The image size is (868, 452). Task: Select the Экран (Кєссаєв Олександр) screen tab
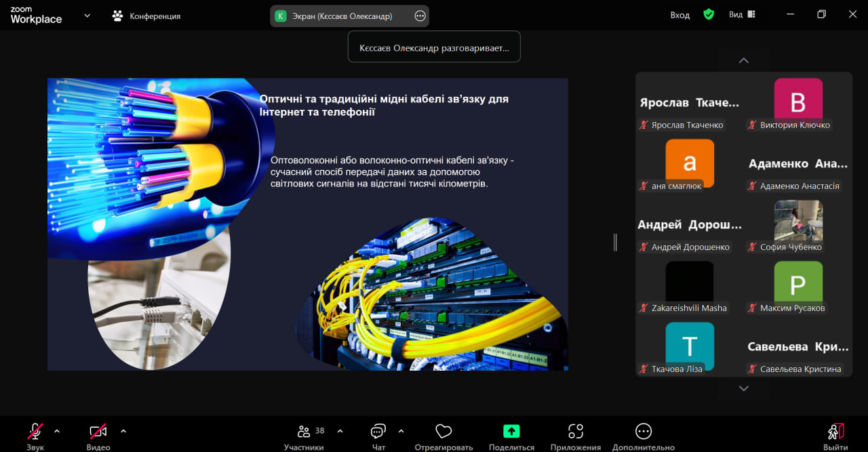click(349, 16)
